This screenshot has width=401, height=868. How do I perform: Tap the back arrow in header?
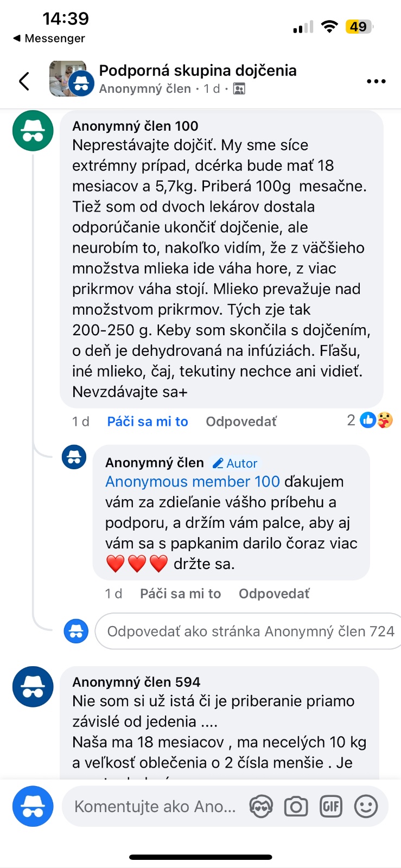tap(24, 81)
